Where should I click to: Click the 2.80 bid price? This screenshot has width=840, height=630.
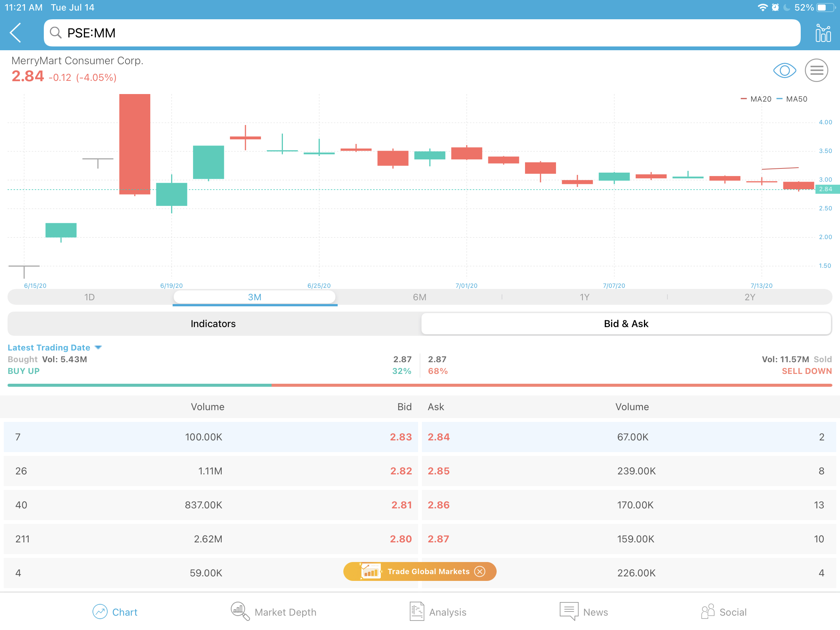401,539
